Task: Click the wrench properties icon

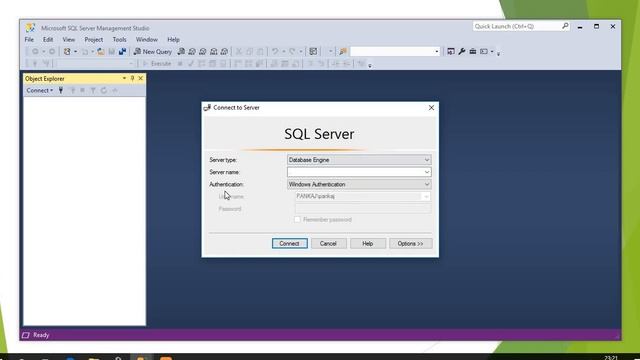Action: (x=462, y=51)
